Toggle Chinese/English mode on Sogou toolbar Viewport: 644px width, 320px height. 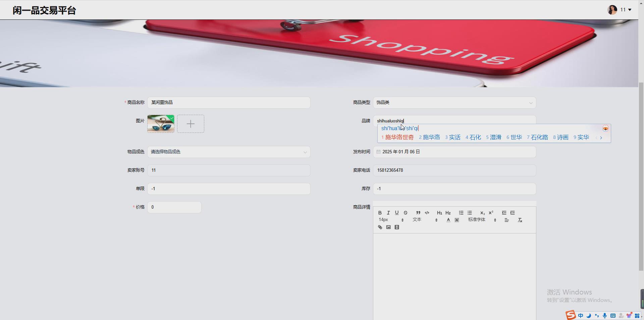pos(581,316)
